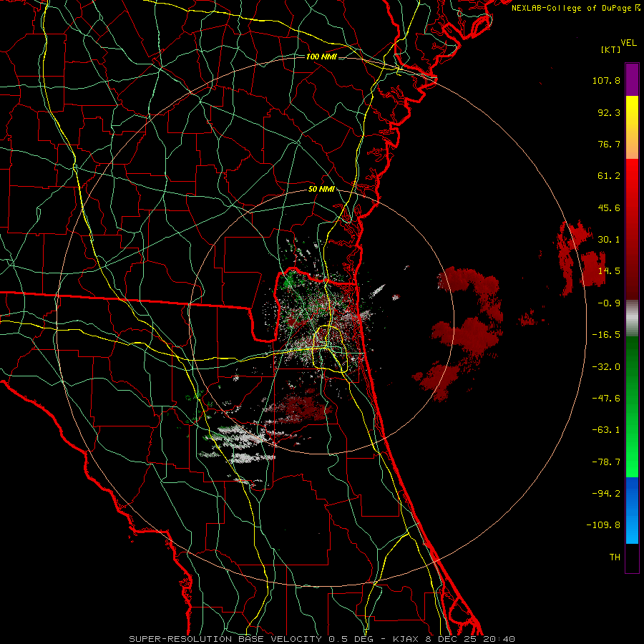The width and height of the screenshot is (644, 644).
Task: Click the 92.3 velocity scale value
Action: 609,112
